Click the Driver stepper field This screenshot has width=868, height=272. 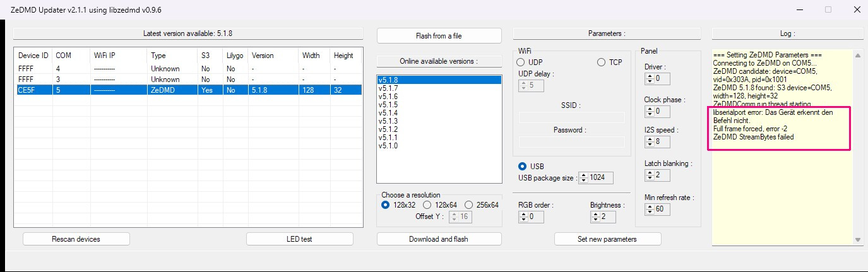coord(657,78)
